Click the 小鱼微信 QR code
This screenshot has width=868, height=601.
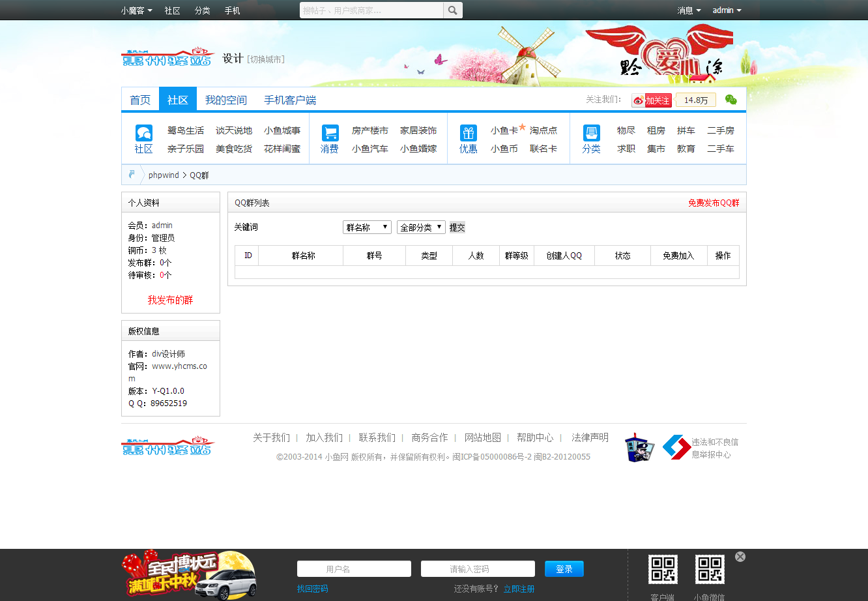[710, 569]
